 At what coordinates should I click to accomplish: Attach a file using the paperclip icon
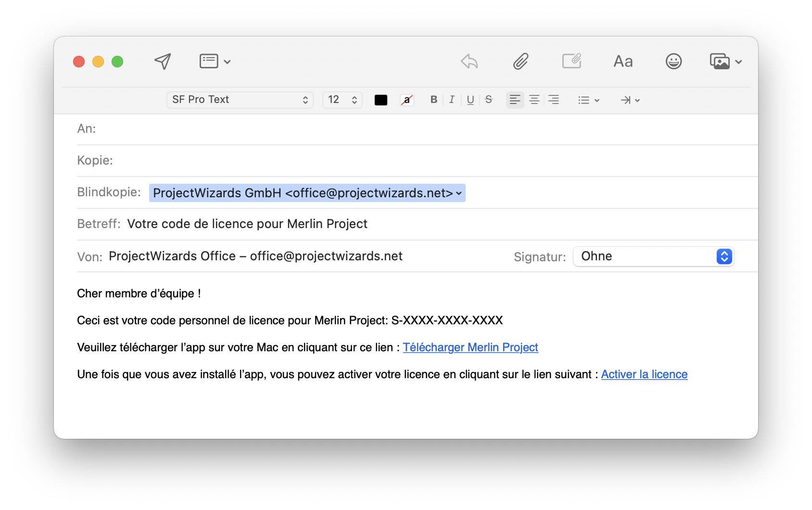[520, 61]
